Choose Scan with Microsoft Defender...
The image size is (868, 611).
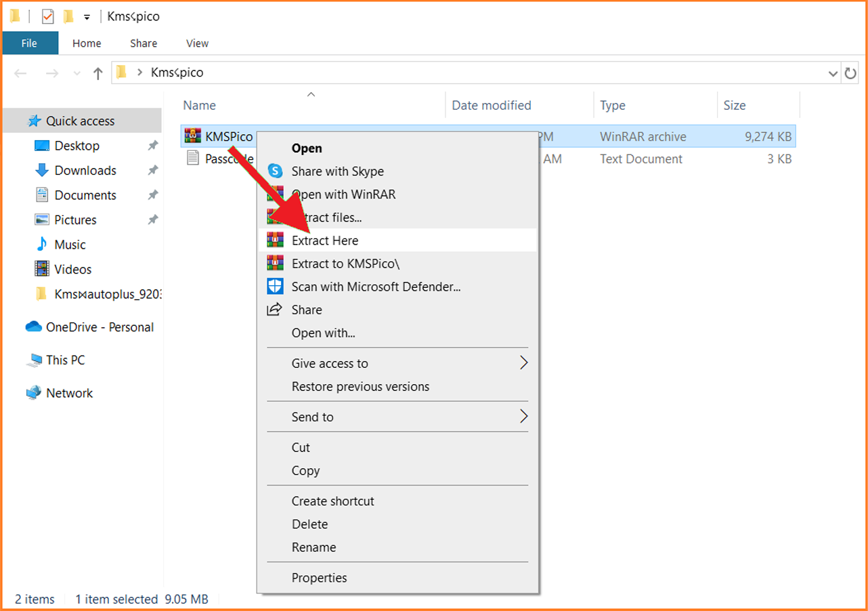[x=397, y=287]
